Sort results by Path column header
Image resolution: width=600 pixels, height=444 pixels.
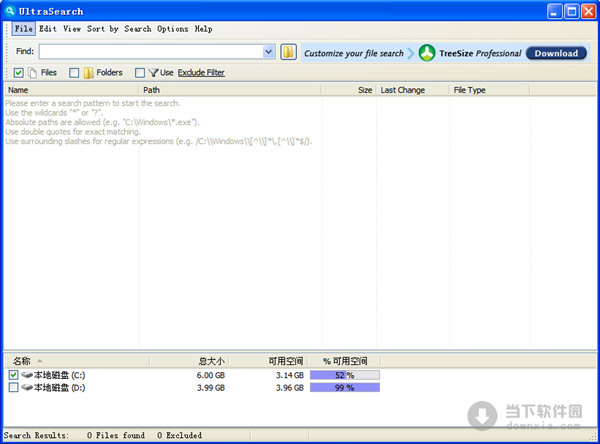coord(230,90)
